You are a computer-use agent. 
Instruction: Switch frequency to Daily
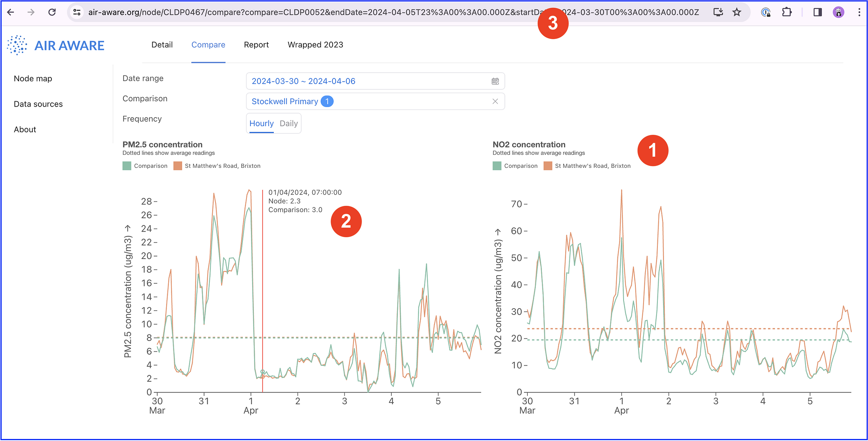[289, 123]
